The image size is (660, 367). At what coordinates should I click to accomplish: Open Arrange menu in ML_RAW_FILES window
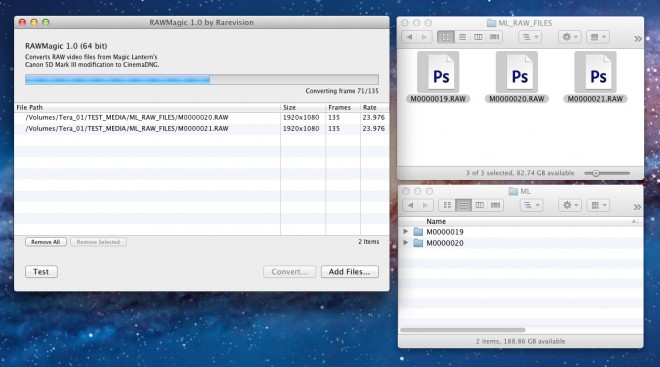[530, 37]
